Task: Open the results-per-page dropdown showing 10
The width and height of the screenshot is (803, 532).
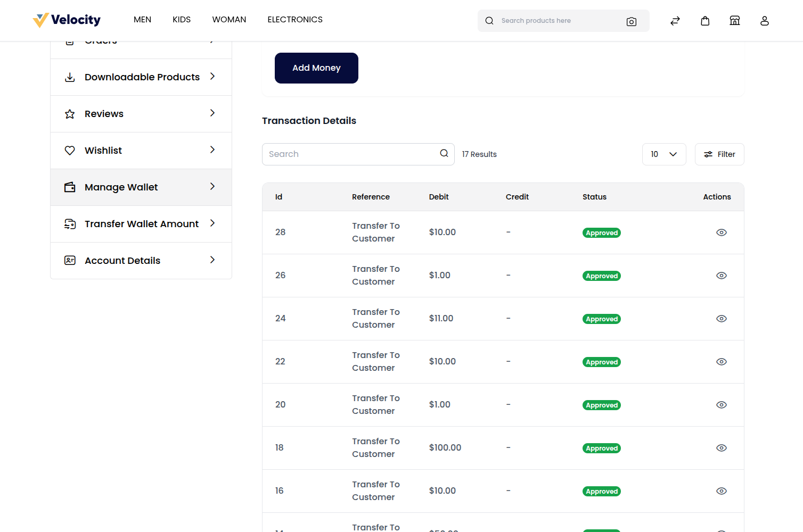Action: click(x=664, y=154)
